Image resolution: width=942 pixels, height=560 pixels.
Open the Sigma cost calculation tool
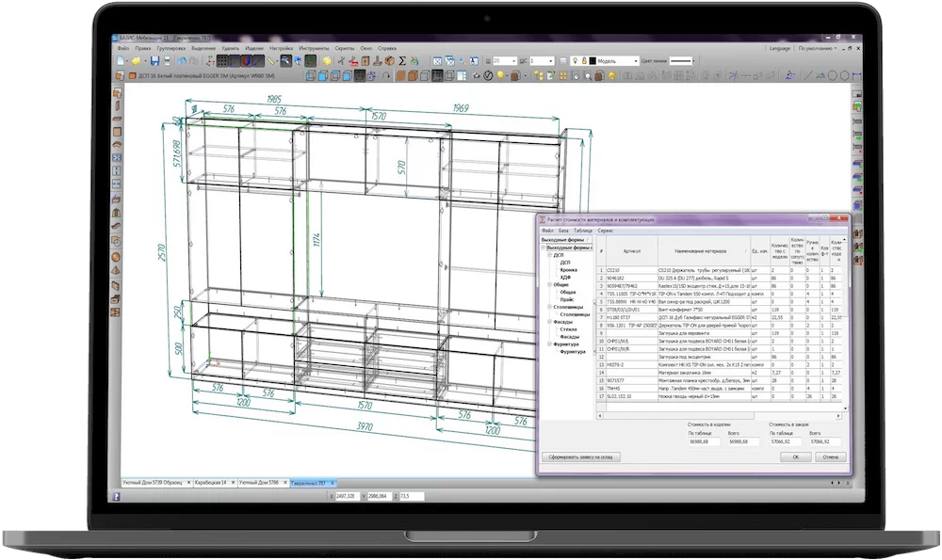pos(403,60)
